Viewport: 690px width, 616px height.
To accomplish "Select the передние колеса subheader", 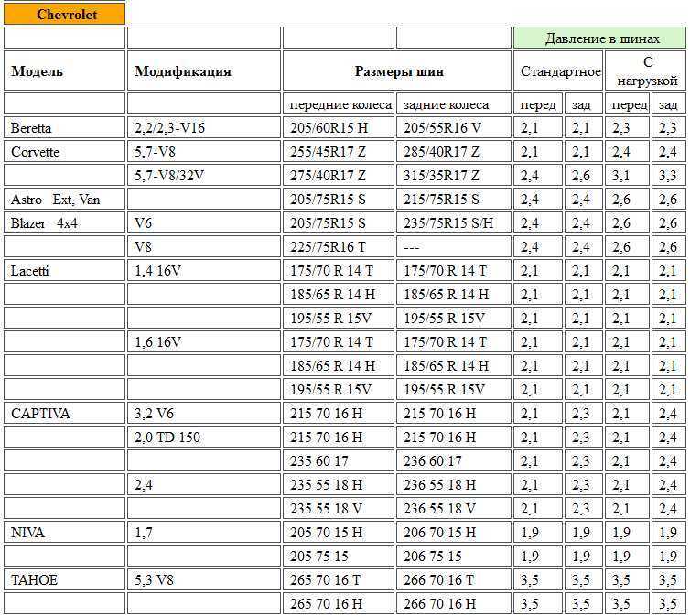I will [339, 104].
